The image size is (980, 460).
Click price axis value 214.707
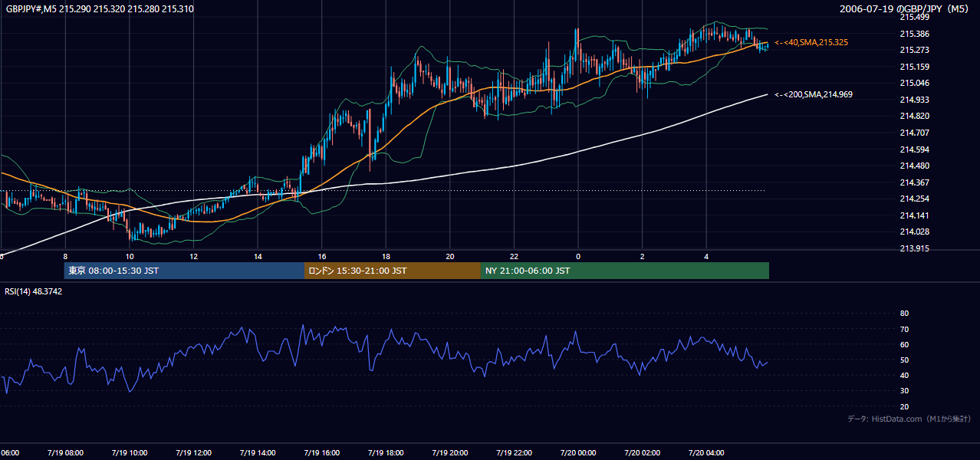[914, 133]
